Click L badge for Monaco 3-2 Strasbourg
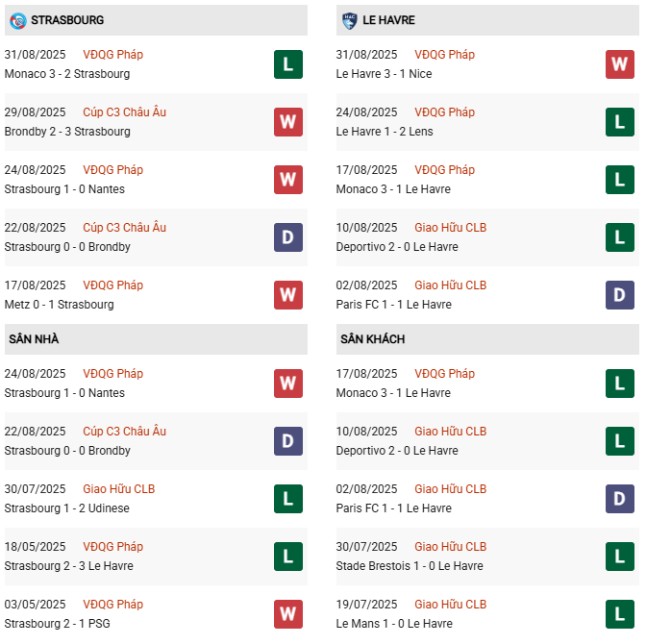Viewport: 646px width, 644px height. pos(288,64)
